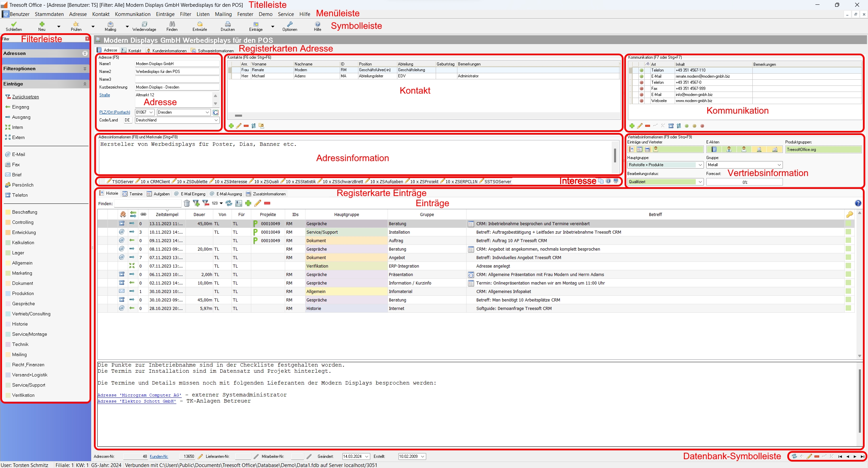
Task: Click the red status dot in Kommunikation toolbar
Action: tap(702, 126)
